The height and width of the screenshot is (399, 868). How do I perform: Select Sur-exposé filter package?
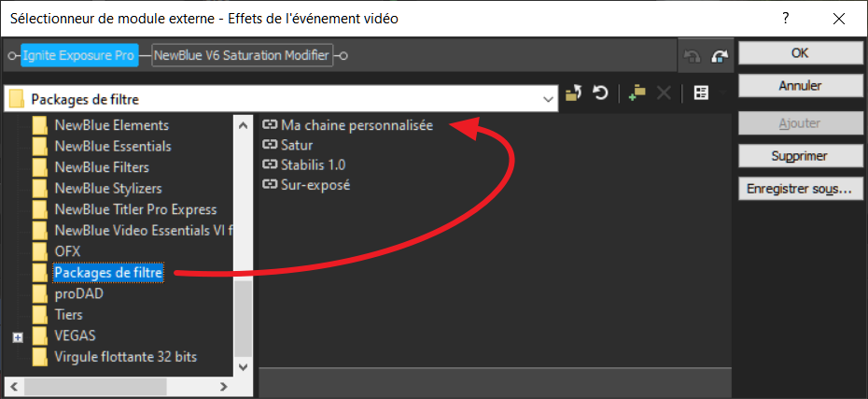[315, 185]
